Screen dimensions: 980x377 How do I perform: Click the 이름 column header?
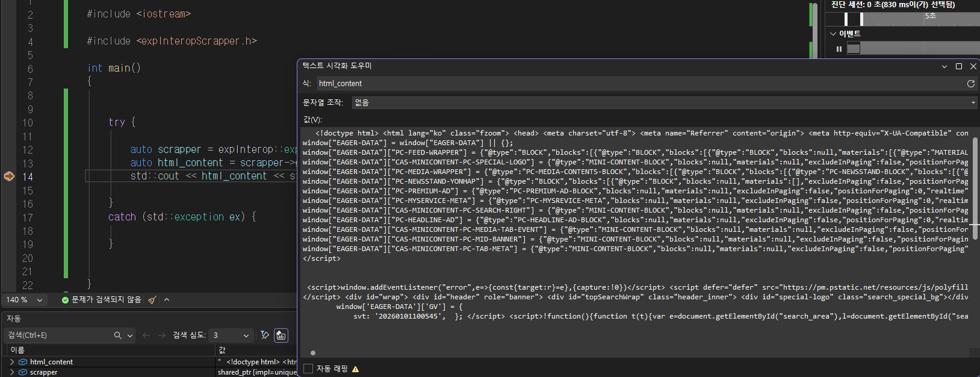coord(111,350)
